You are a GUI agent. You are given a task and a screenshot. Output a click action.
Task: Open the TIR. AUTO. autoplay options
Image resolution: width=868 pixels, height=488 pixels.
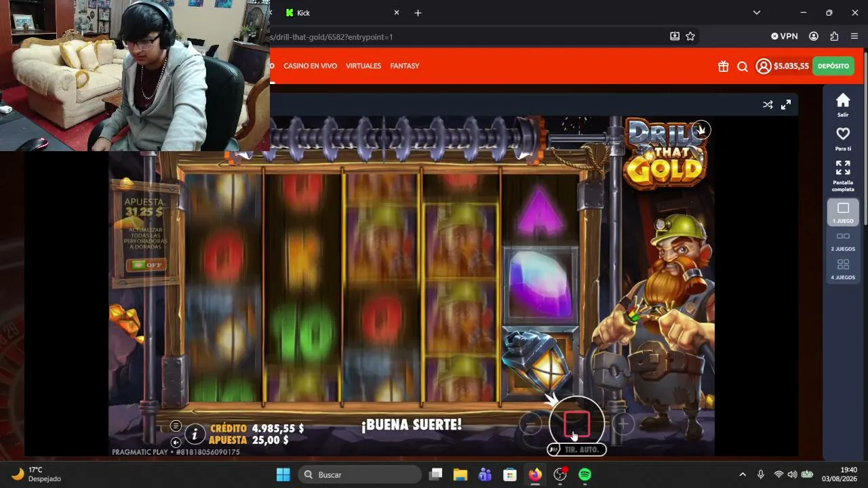tap(576, 449)
